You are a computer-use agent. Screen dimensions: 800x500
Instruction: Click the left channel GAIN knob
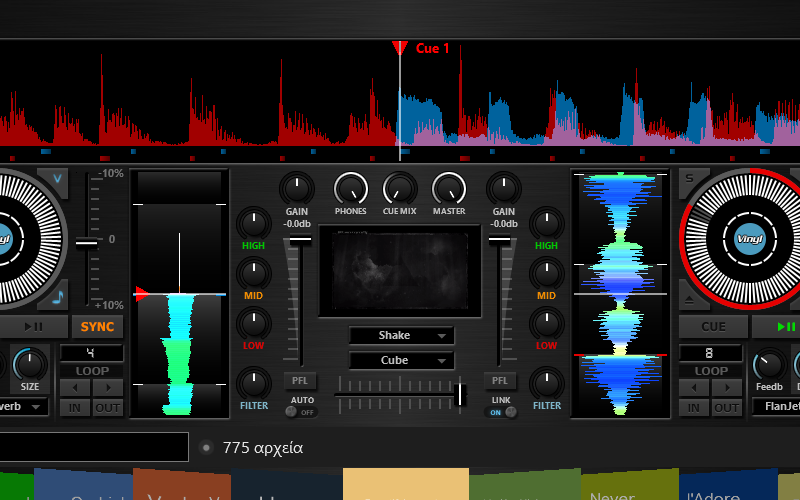pos(297,189)
